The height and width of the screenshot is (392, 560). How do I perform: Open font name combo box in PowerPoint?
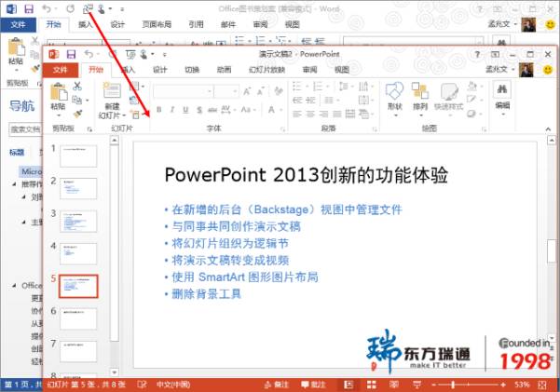pos(184,92)
